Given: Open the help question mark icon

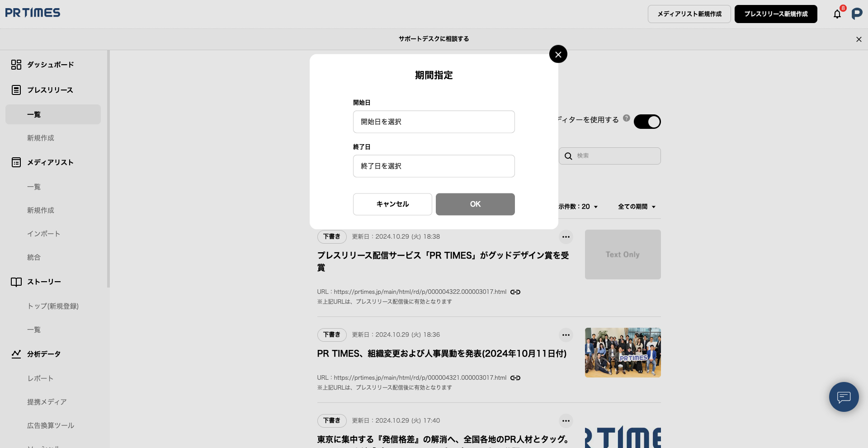Looking at the screenshot, I should [x=626, y=118].
